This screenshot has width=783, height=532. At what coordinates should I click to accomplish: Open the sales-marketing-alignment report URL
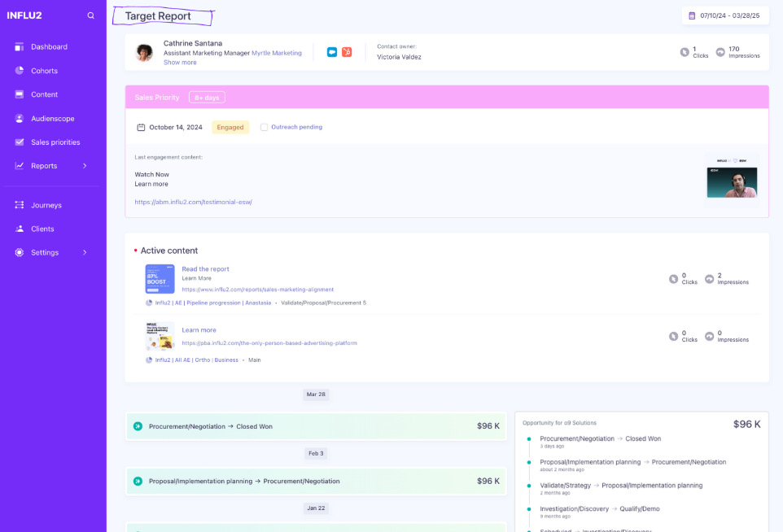coord(258,290)
